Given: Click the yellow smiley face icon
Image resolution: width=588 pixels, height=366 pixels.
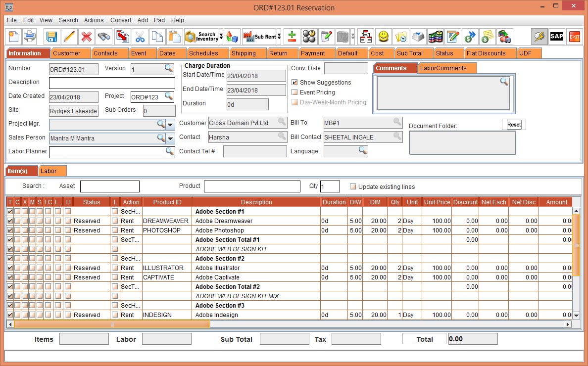Looking at the screenshot, I should [383, 37].
